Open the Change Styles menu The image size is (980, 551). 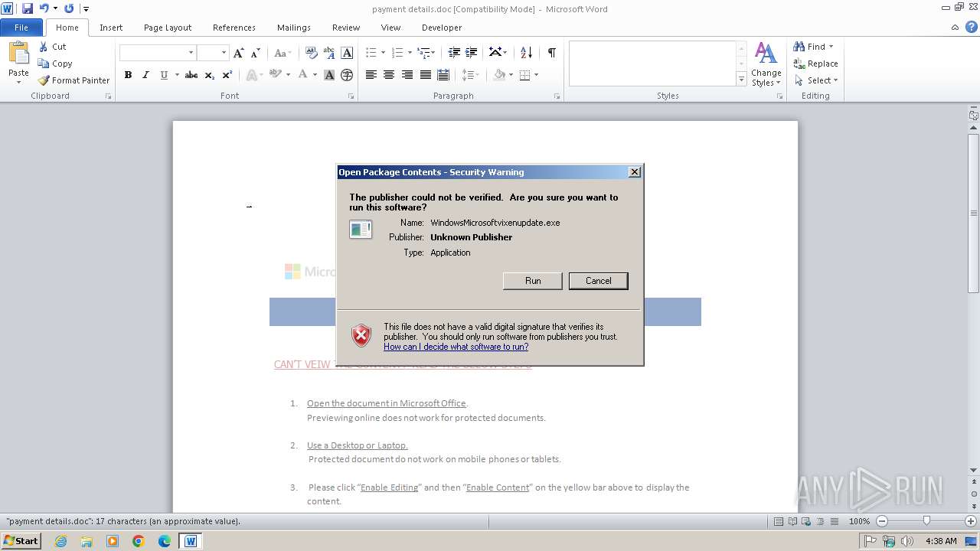[766, 64]
